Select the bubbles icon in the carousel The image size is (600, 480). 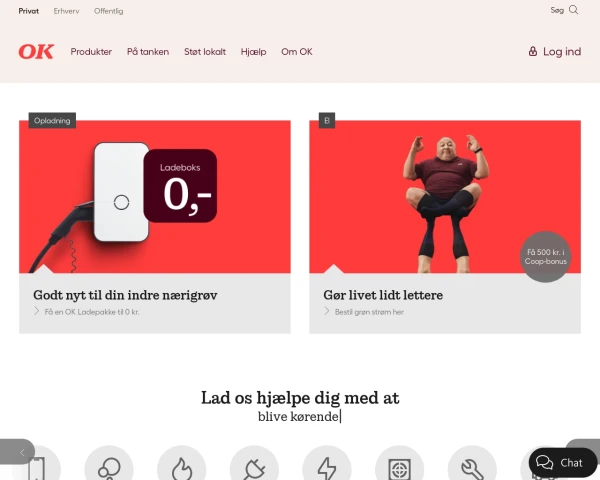(x=109, y=467)
